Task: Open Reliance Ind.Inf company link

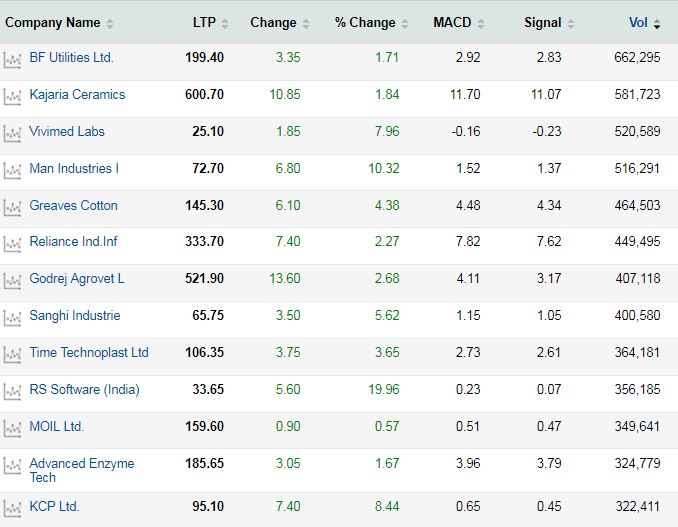Action: pyautogui.click(x=74, y=242)
